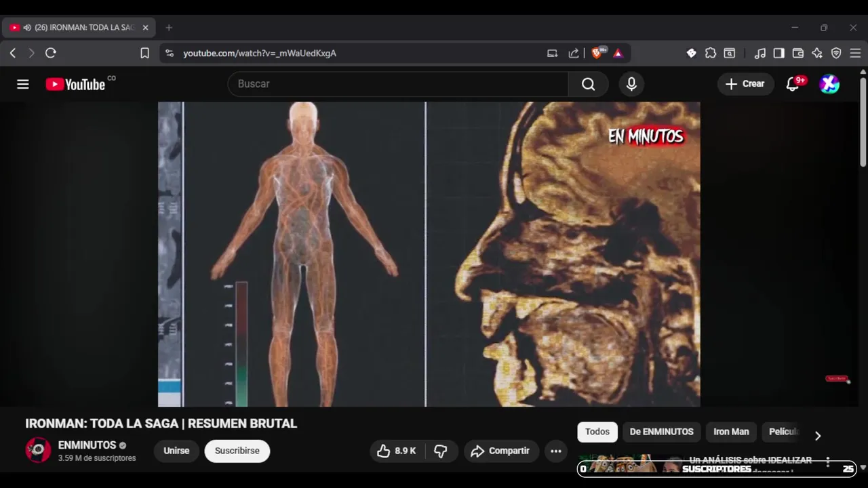Click the tag-shaped extension icon
Viewport: 868px width, 488px height.
click(x=691, y=53)
